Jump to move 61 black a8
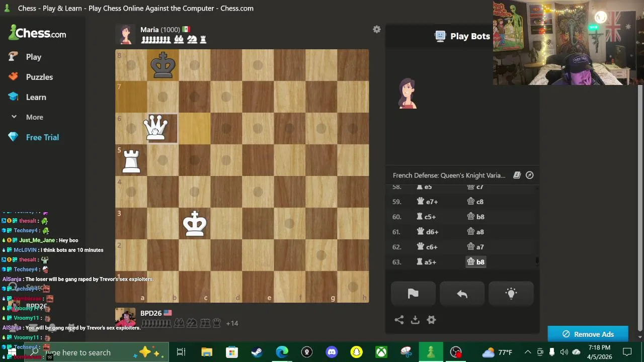Screen dimensions: 644x362 coord(475,232)
